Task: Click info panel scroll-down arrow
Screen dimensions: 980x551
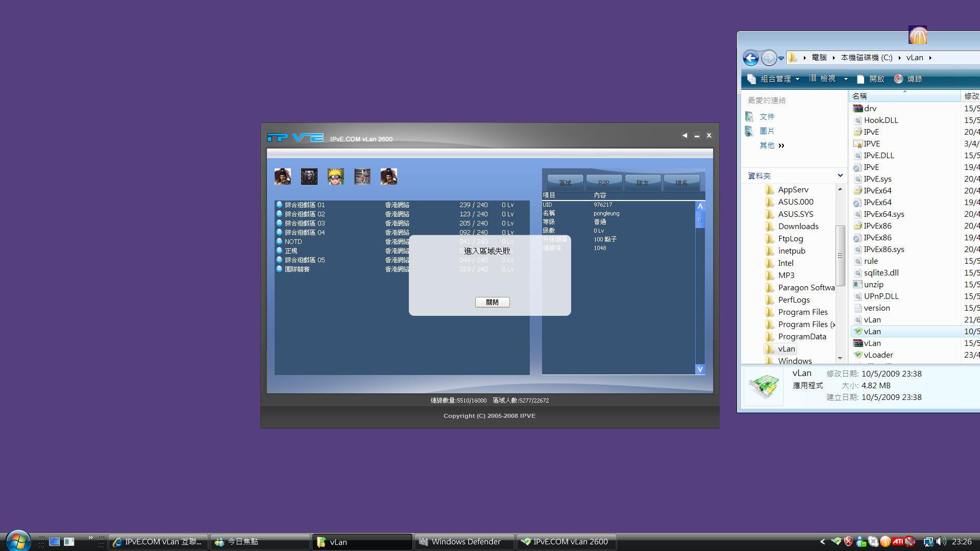Action: [x=700, y=369]
